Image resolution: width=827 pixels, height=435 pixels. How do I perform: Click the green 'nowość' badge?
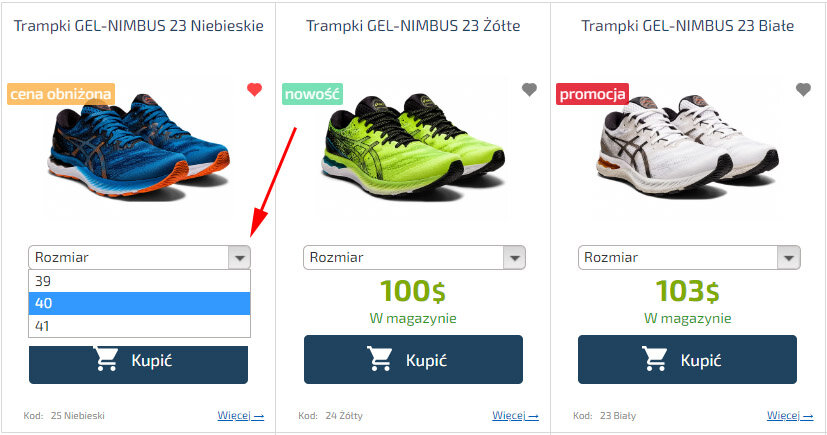pyautogui.click(x=312, y=94)
